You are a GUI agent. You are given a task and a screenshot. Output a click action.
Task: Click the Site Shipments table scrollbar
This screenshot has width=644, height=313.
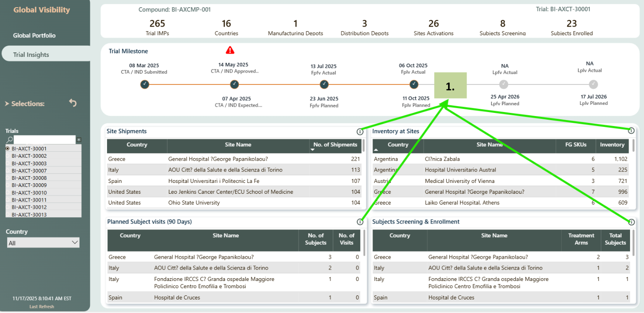(364, 145)
